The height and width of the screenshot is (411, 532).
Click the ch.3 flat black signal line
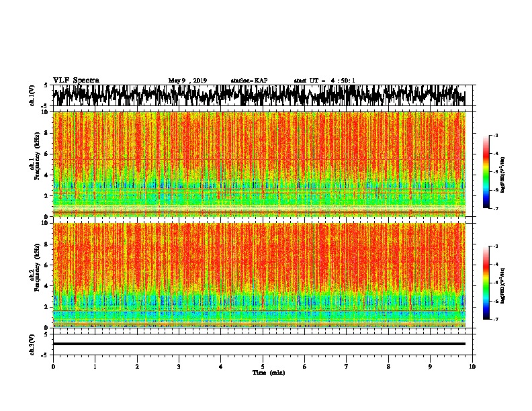259,344
